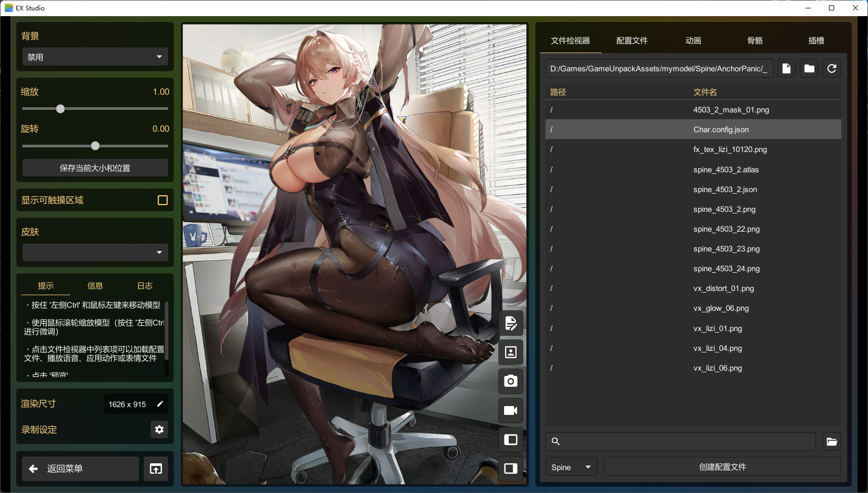Click the open folder icon beside search box
Image resolution: width=868 pixels, height=493 pixels.
(x=832, y=441)
